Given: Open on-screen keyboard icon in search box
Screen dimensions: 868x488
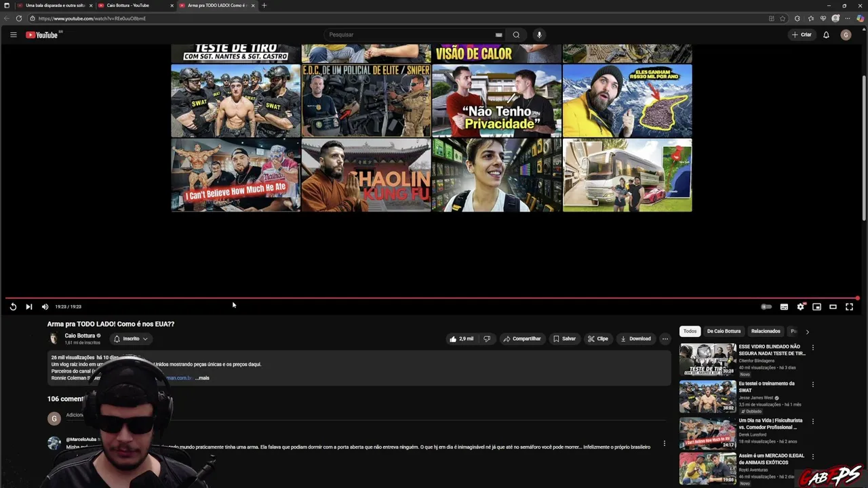Looking at the screenshot, I should 498,35.
